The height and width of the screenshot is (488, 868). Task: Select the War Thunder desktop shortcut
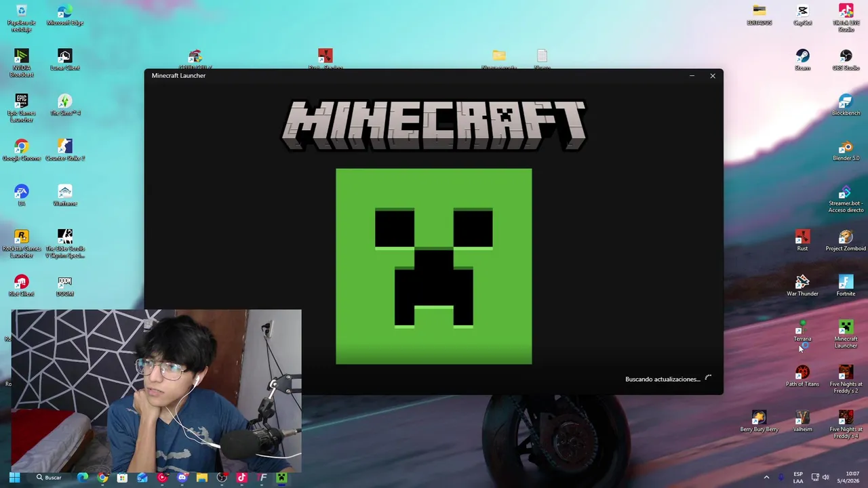pyautogui.click(x=802, y=286)
